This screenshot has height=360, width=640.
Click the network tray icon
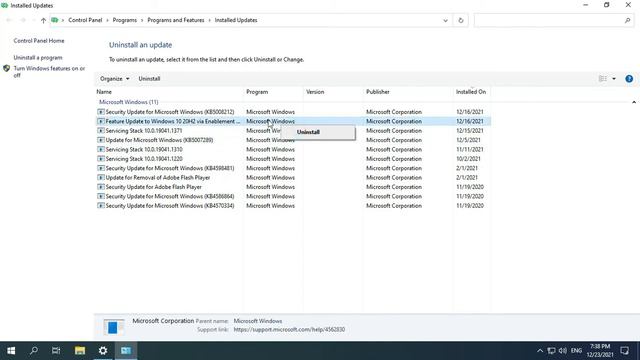(551, 351)
